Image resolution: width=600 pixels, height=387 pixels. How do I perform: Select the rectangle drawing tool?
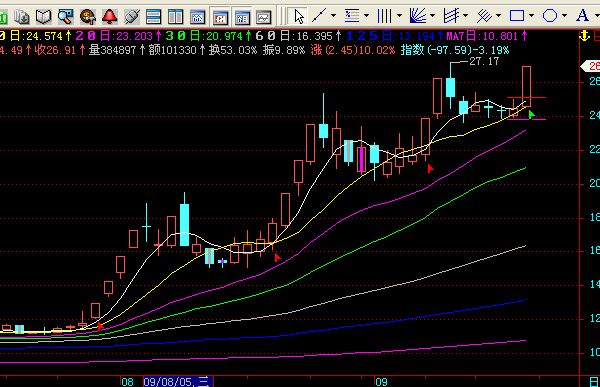tap(517, 16)
